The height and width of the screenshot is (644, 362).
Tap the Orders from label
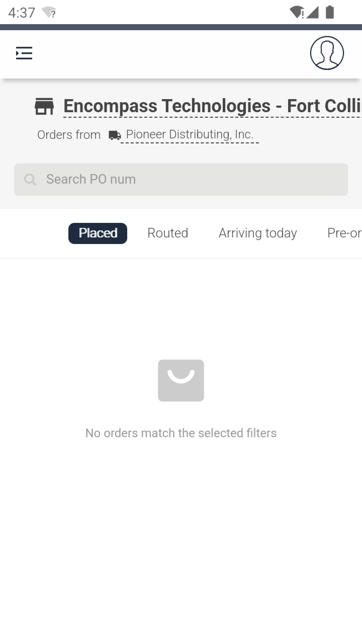pyautogui.click(x=69, y=135)
